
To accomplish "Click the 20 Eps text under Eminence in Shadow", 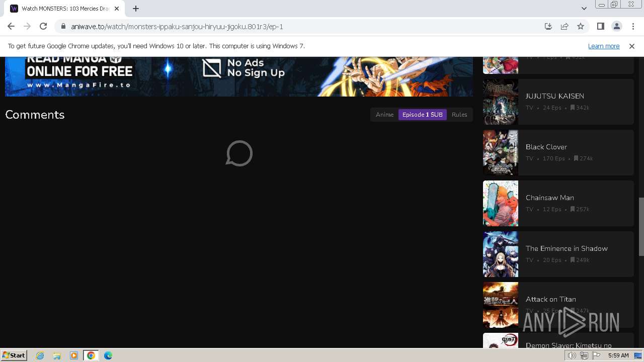I will [552, 260].
